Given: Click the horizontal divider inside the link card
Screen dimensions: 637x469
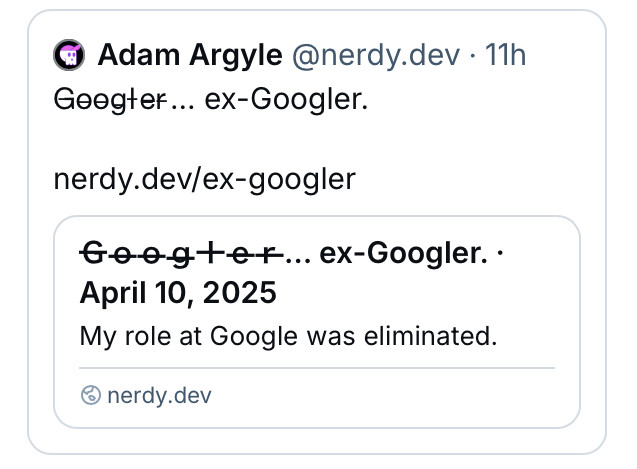Looking at the screenshot, I should tap(317, 368).
